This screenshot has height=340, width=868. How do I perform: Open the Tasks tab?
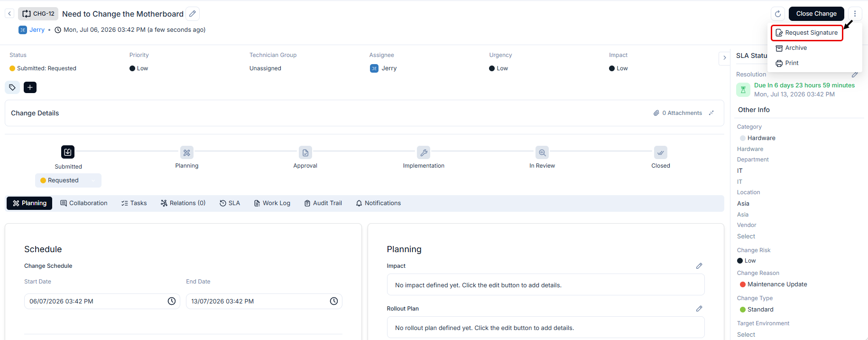click(134, 203)
